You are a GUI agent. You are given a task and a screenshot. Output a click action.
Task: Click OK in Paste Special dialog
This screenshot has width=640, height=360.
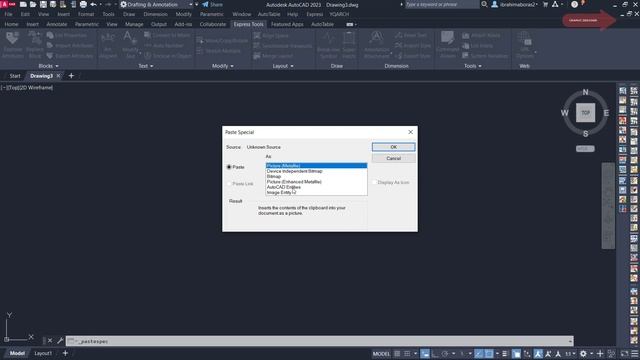(x=393, y=147)
